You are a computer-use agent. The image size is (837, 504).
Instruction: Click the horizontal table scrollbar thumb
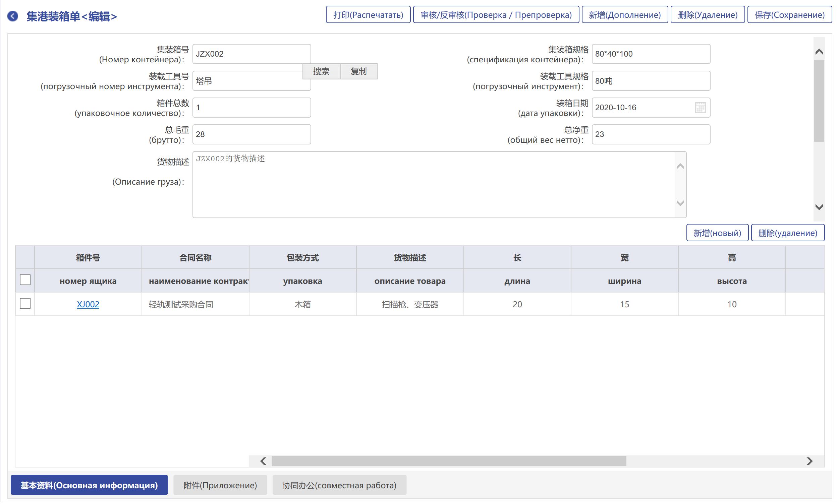tap(448, 461)
